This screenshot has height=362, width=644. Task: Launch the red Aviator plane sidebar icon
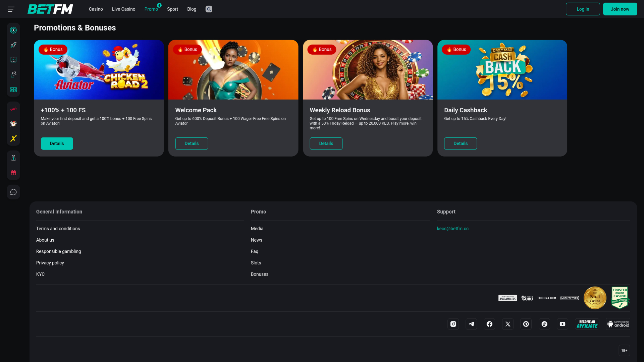click(x=13, y=109)
